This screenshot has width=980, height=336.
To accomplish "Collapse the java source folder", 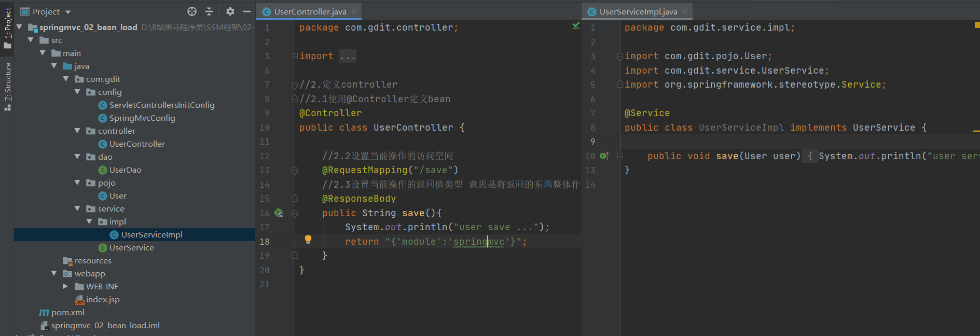I will (54, 66).
